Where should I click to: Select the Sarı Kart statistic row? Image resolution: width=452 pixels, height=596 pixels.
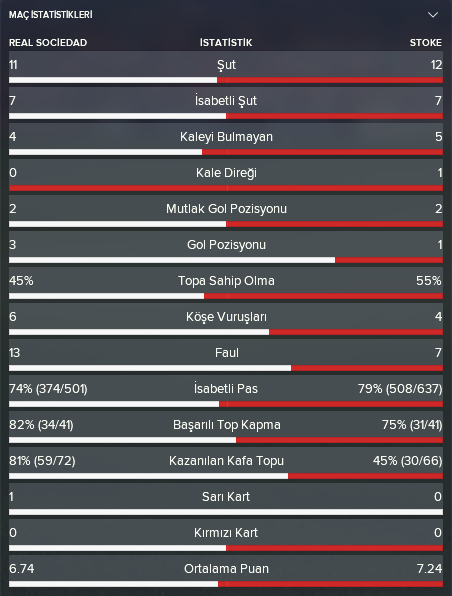click(x=226, y=499)
